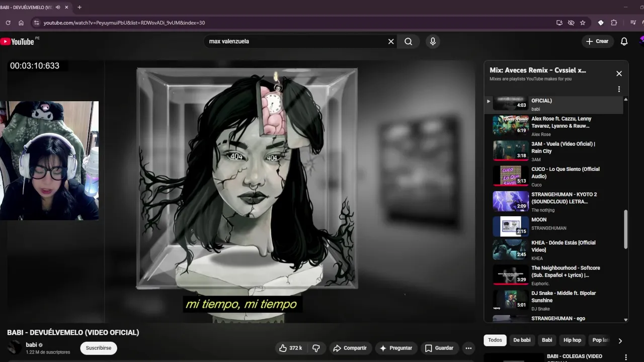Viewport: 644px width, 362px height.
Task: Click the crossed-out eye icon in address bar
Action: point(571,23)
